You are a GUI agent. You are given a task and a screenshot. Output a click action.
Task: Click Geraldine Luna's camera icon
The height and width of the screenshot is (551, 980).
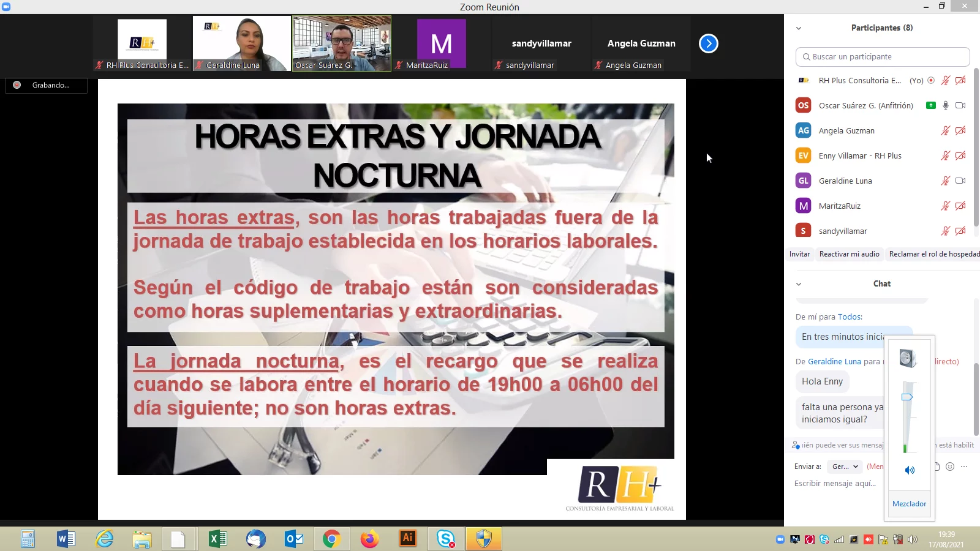point(960,181)
